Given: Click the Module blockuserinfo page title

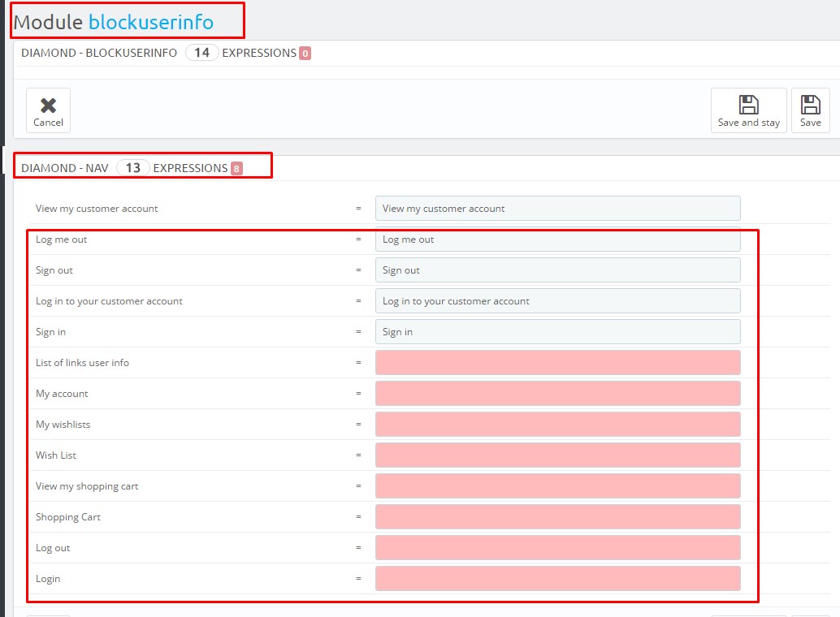Looking at the screenshot, I should tap(114, 22).
